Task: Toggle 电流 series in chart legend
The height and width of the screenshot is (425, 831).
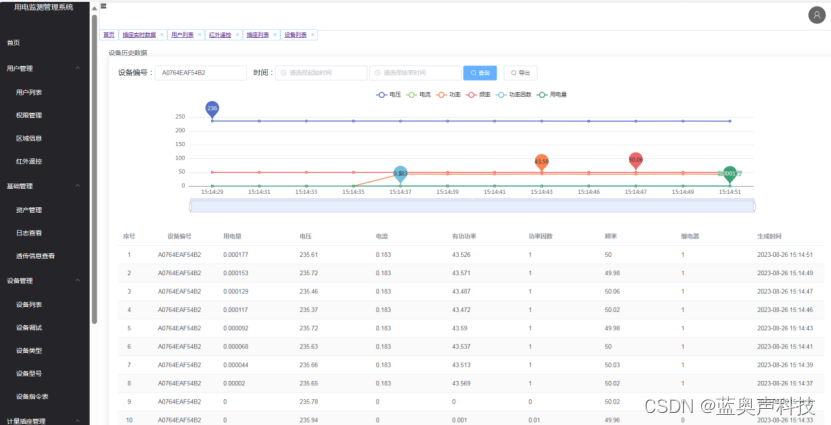Action: click(x=418, y=94)
